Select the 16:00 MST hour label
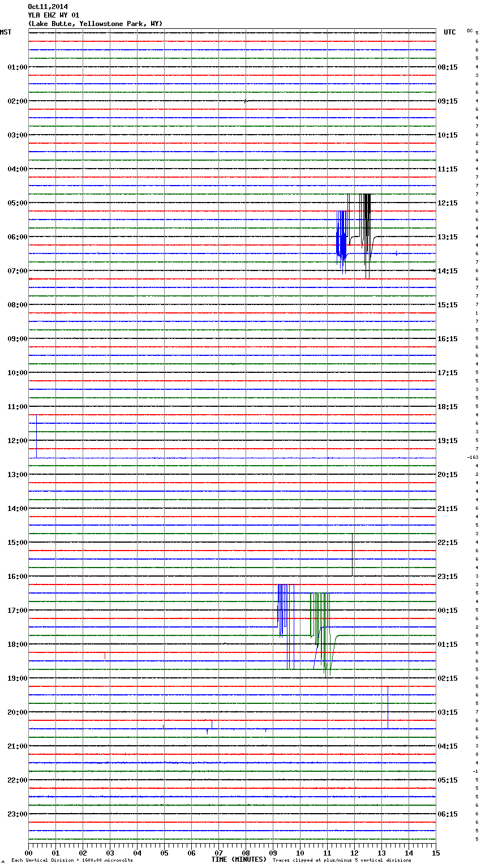The width and height of the screenshot is (481, 868). click(18, 577)
